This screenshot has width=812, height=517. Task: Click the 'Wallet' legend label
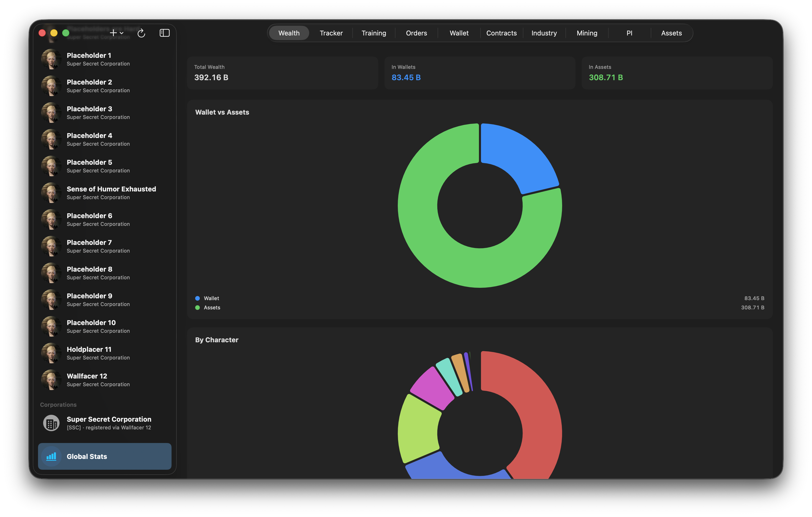tap(211, 298)
